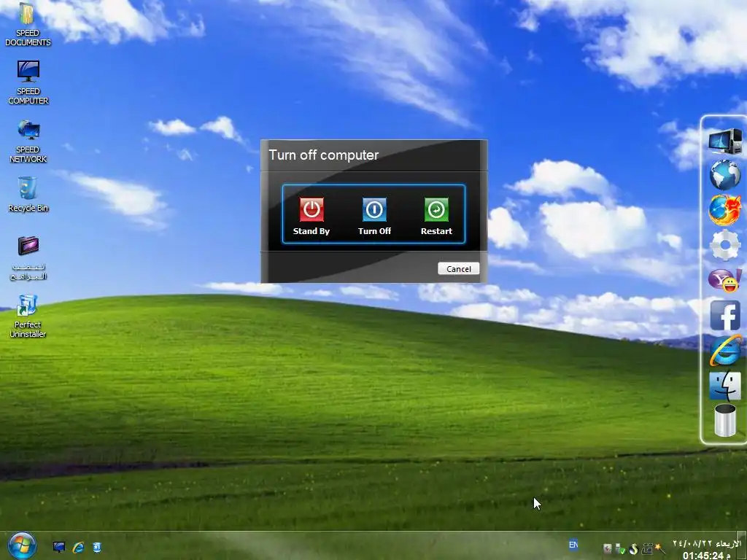Viewport: 747px width, 560px height.
Task: Open the trash can in the side dock
Action: pos(724,420)
